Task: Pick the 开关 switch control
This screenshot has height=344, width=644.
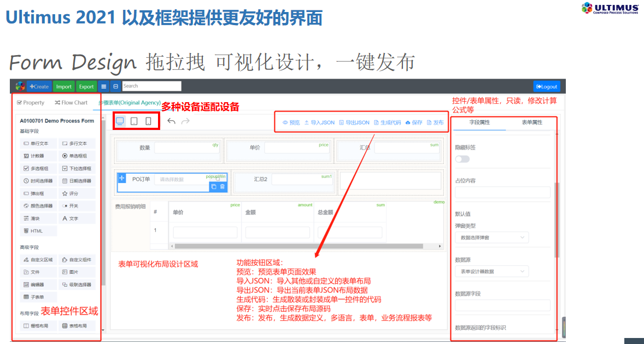Action: click(x=77, y=206)
